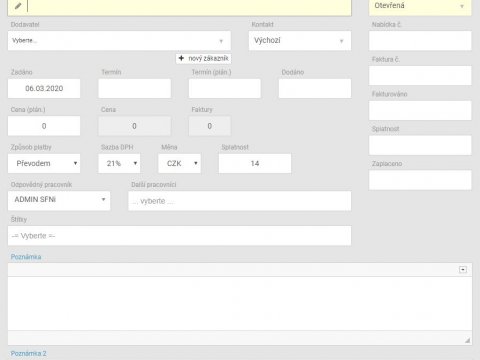Screen dimensions: 480x360
Task: Click the Zadáno date field 06.03.2020
Action: pyautogui.click(x=44, y=88)
